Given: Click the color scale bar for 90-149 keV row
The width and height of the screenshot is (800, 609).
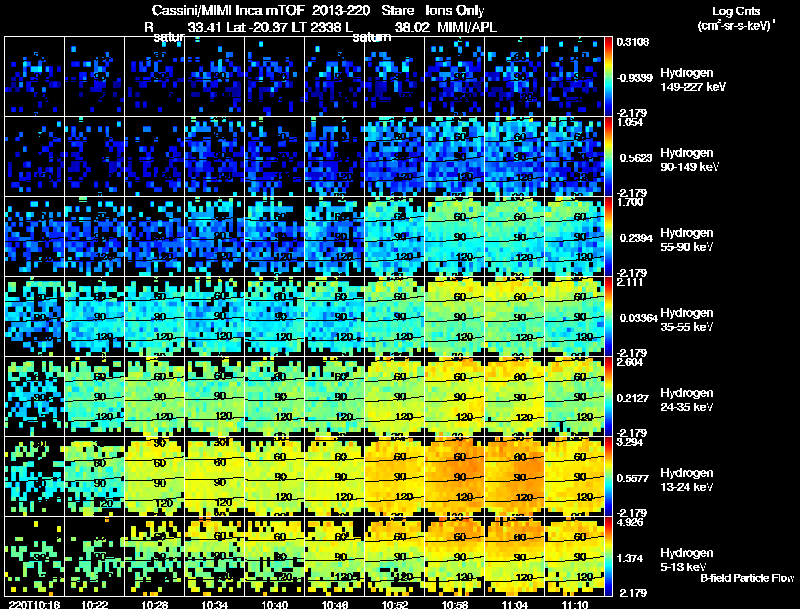Looking at the screenshot, I should [x=608, y=157].
